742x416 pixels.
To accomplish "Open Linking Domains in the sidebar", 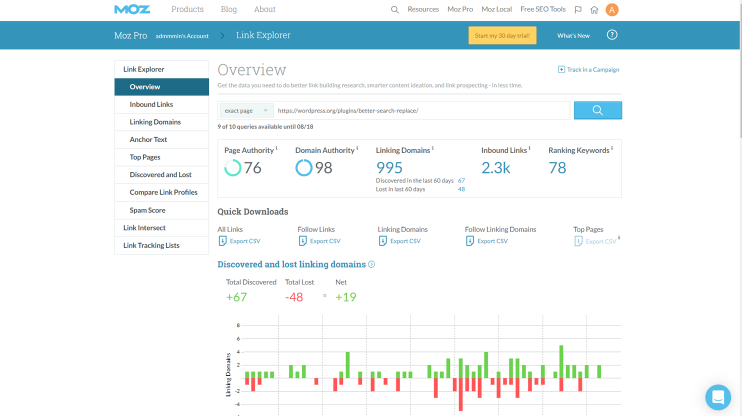I will coord(161,122).
